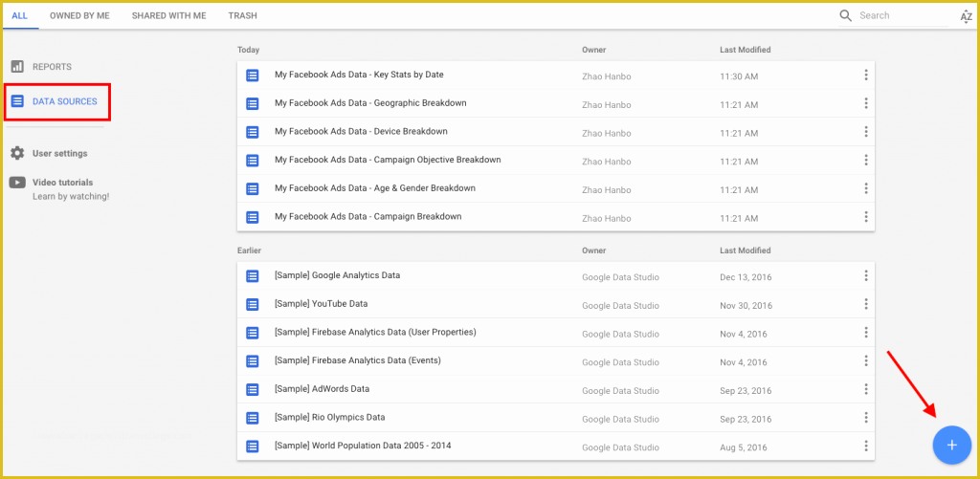
Task: Open [Sample] World Population Data 2005 - 2014
Action: tap(363, 446)
